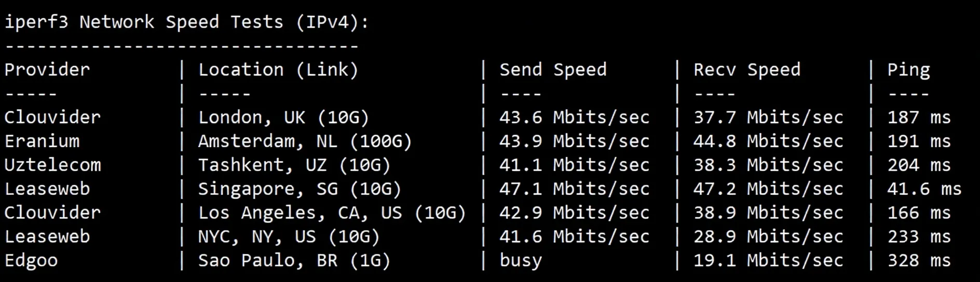Click the Send Speed column header
This screenshot has width=980, height=282.
coord(553,70)
